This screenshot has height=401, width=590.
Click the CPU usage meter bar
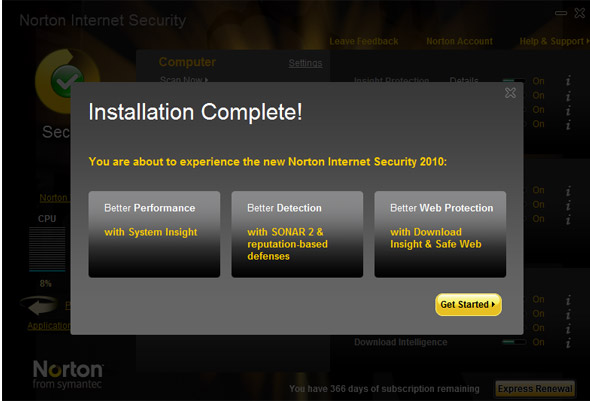[47, 249]
